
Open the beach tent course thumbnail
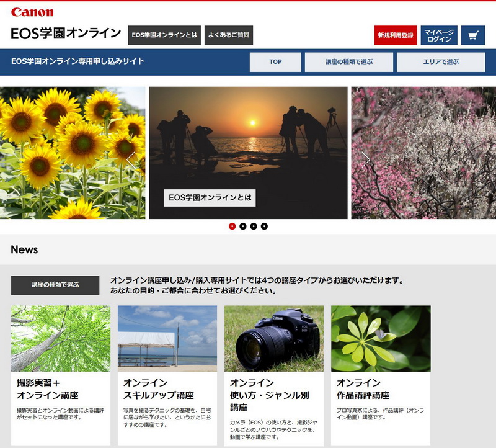pos(167,338)
